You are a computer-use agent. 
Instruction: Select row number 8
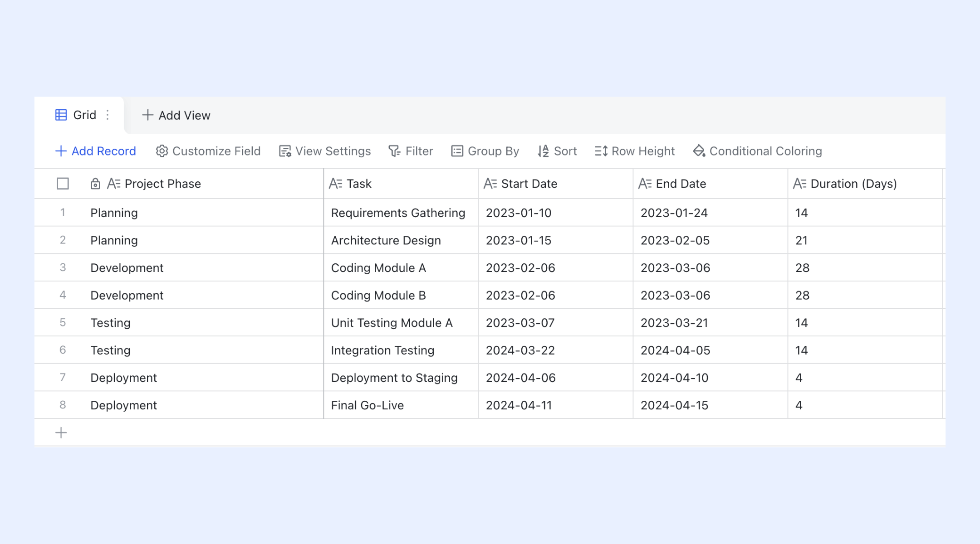[63, 405]
